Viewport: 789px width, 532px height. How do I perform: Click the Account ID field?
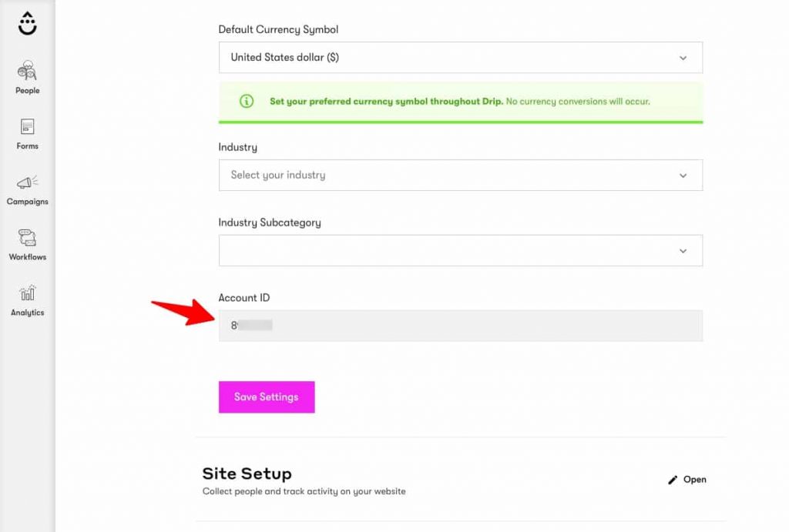461,326
